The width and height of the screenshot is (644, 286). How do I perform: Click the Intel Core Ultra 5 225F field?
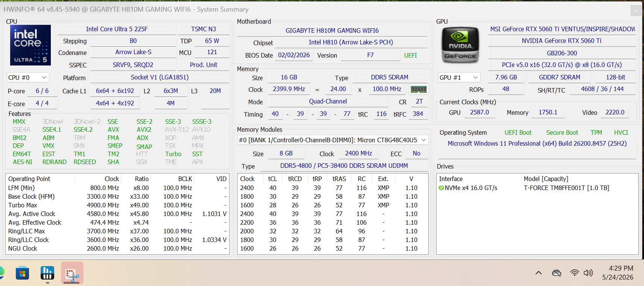(117, 29)
